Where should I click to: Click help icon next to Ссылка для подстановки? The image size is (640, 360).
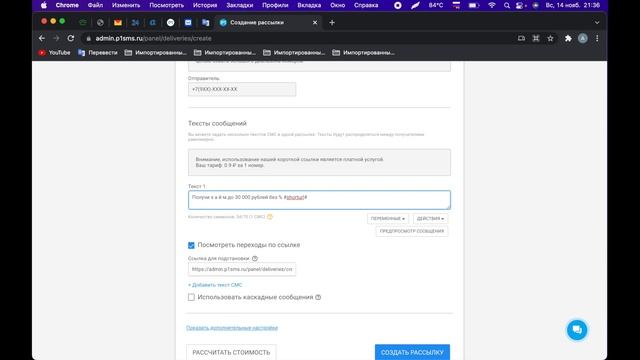(255, 258)
